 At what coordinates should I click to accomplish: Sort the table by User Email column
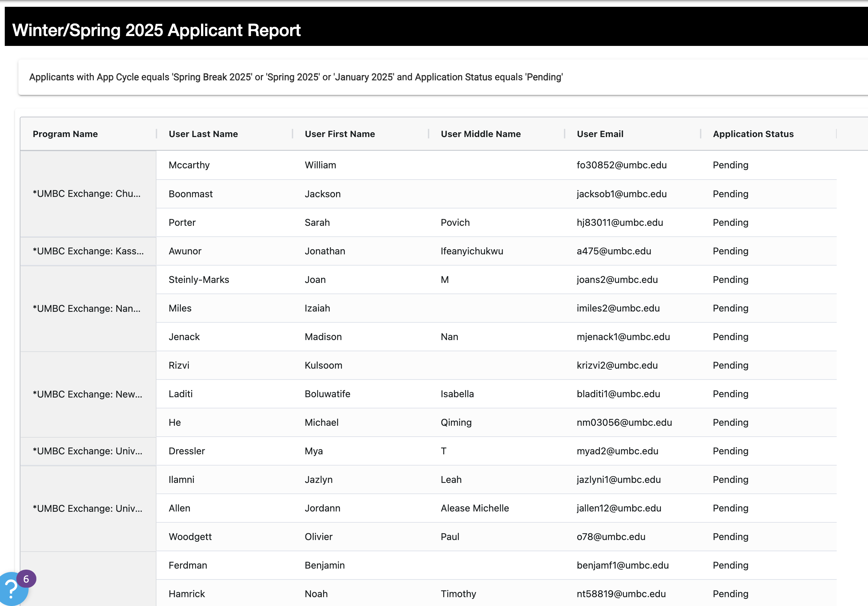(x=600, y=134)
